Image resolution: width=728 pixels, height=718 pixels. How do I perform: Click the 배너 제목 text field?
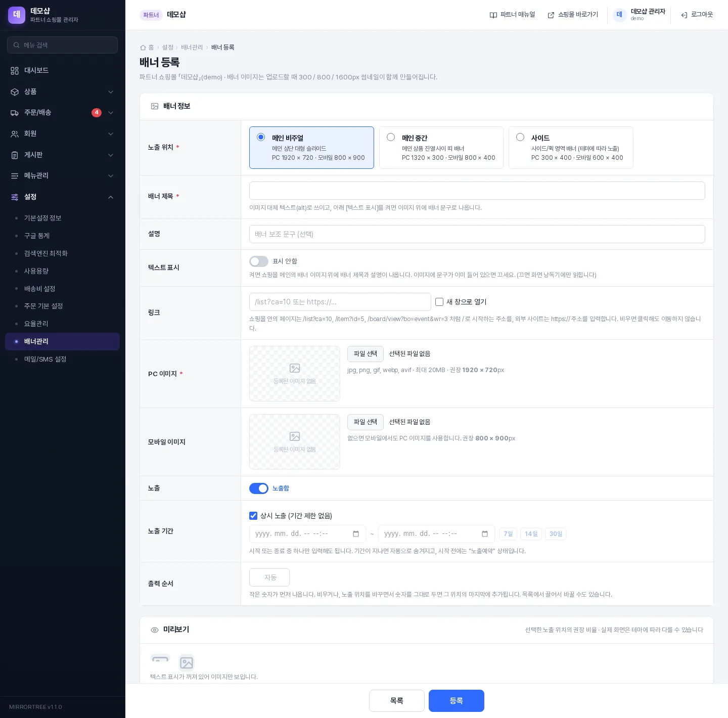[x=477, y=191]
